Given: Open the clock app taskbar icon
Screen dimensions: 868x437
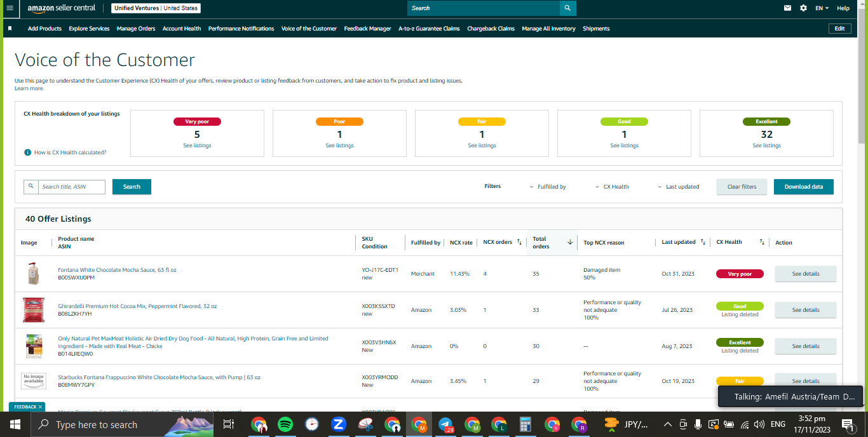Looking at the screenshot, I should (311, 424).
